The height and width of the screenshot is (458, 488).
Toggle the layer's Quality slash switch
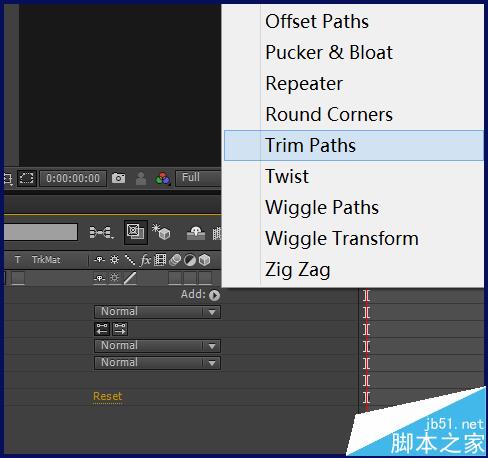[130, 278]
